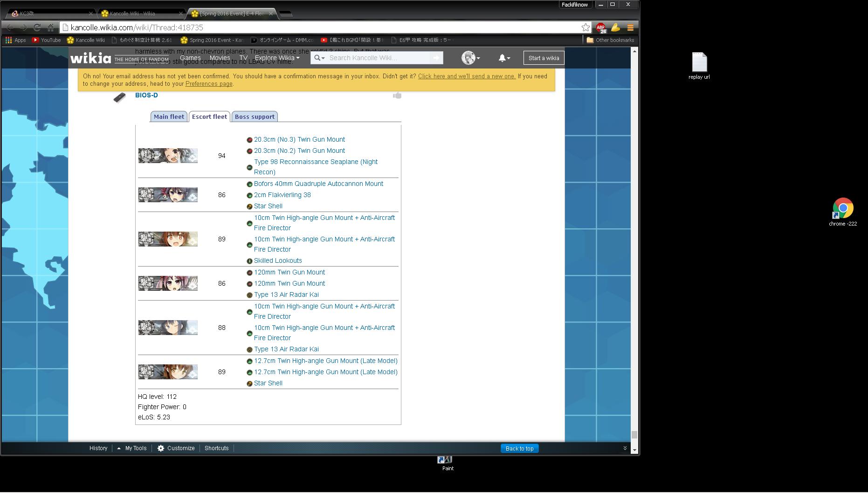
Task: Expand the My Tools menu
Action: pyautogui.click(x=132, y=448)
